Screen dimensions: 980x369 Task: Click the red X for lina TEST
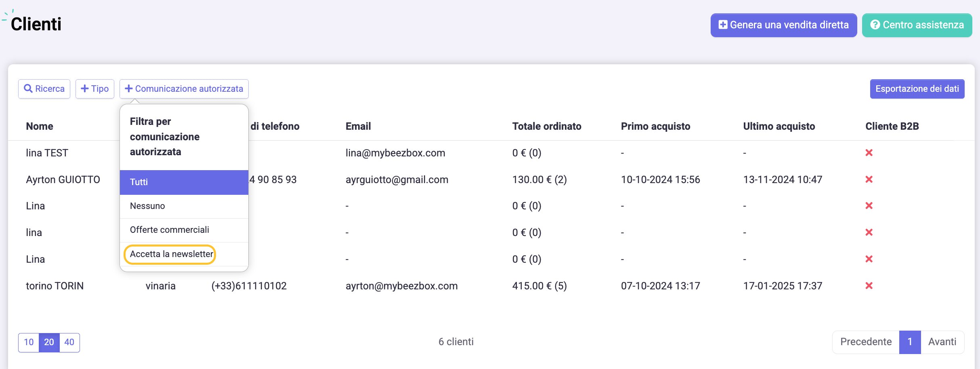tap(869, 153)
